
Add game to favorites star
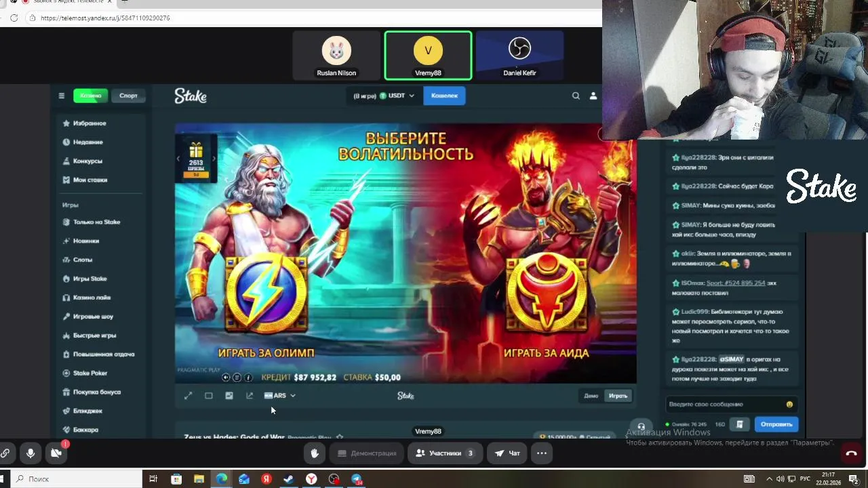pyautogui.click(x=340, y=437)
